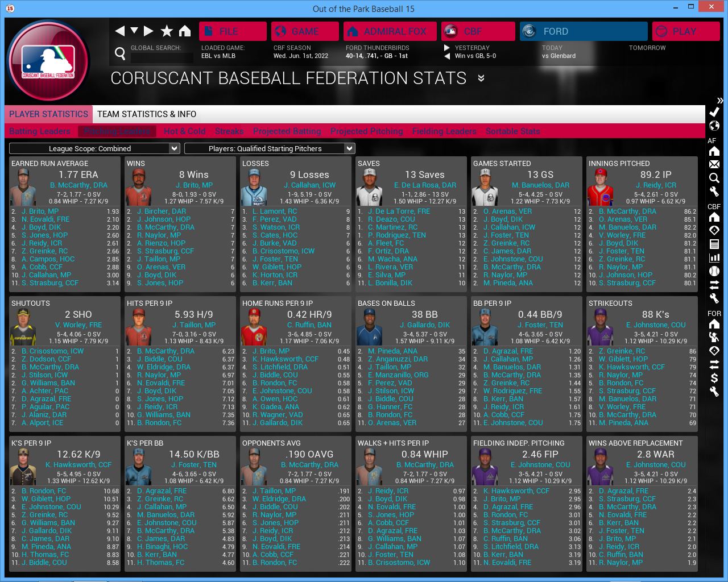Focus the Global Search input box
728x582 pixels.
162,57
